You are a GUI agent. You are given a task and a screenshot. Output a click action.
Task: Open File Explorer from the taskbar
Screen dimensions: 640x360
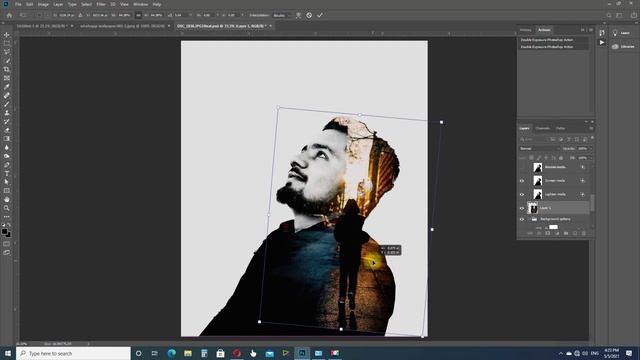tap(188, 353)
